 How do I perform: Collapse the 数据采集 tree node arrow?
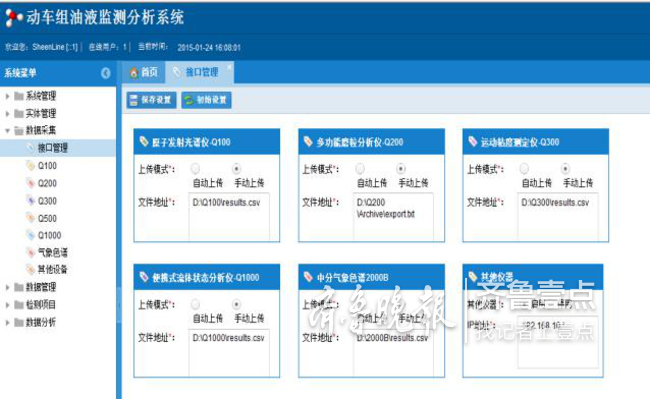pos(7,131)
